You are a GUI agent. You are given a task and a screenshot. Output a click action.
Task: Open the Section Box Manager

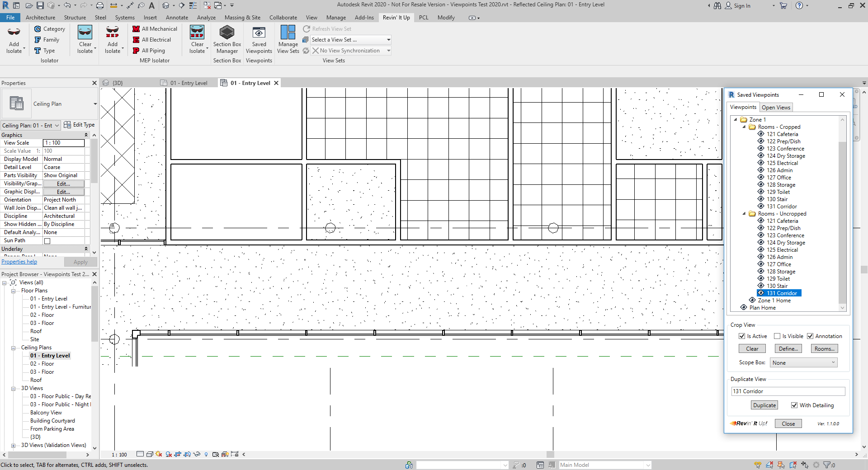(227, 40)
